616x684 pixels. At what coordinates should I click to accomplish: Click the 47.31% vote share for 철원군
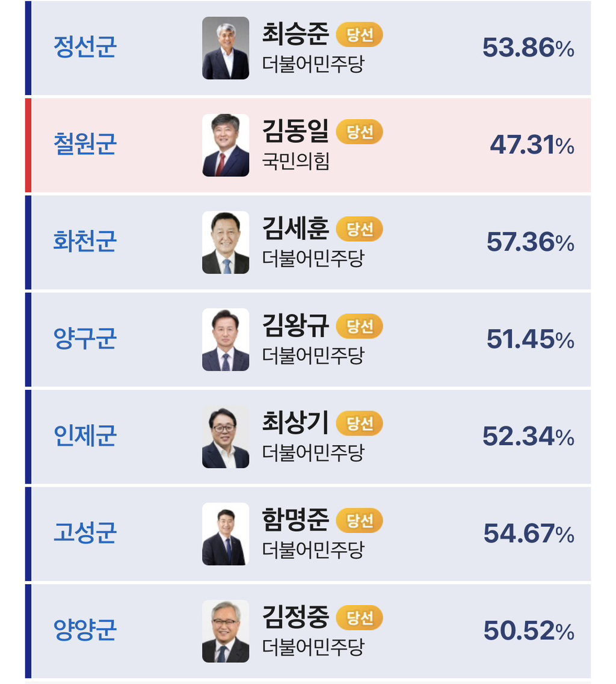pyautogui.click(x=532, y=145)
